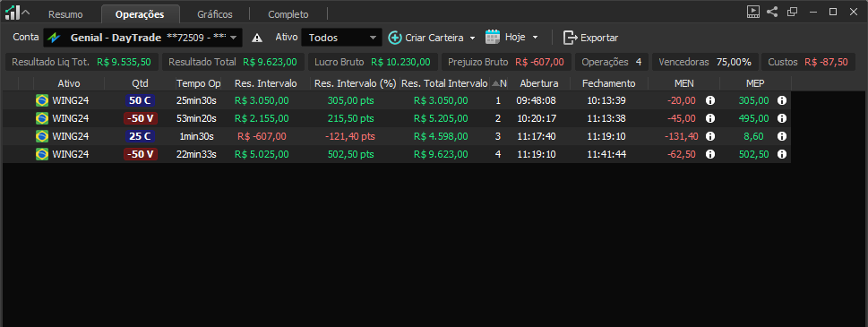Click the Exportar button

[590, 38]
